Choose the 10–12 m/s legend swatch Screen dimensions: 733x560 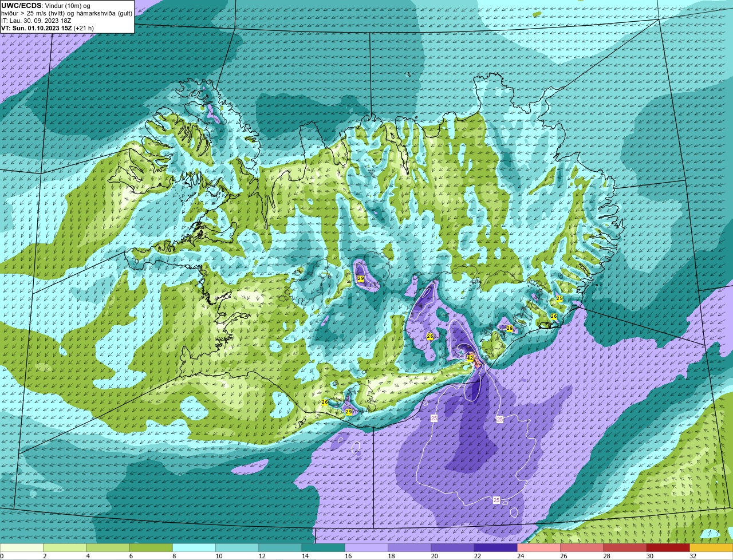click(x=237, y=547)
